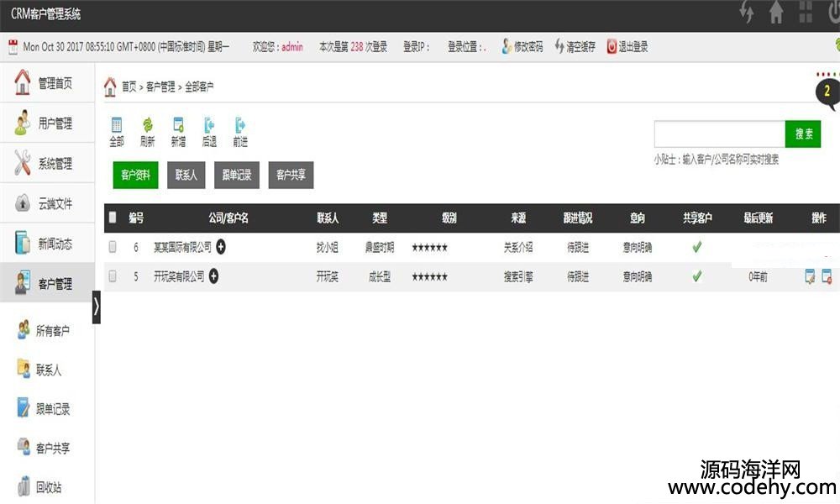Open 云端文件 in the sidebar
The image size is (840, 504).
point(47,203)
